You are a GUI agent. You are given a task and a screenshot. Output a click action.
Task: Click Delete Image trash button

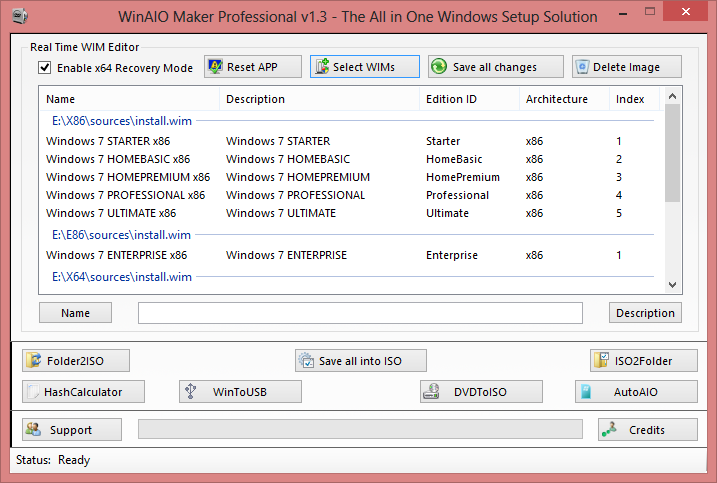(x=627, y=67)
